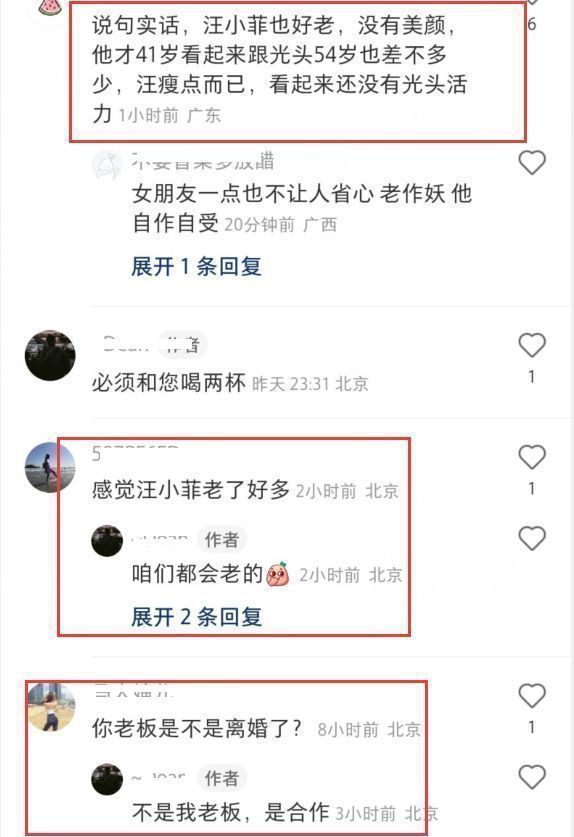The height and width of the screenshot is (837, 574).
Task: Like the 必须和您喝两杯 comment
Action: click(532, 345)
